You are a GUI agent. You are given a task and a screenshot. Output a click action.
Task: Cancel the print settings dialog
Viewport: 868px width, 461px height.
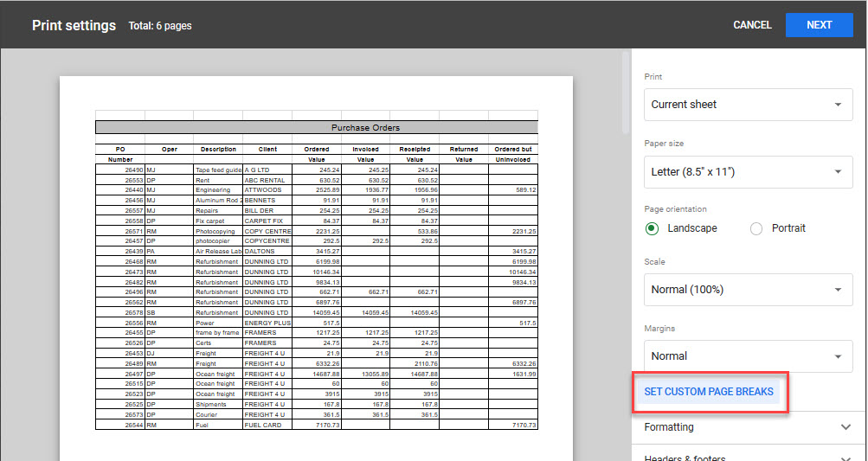coord(751,25)
